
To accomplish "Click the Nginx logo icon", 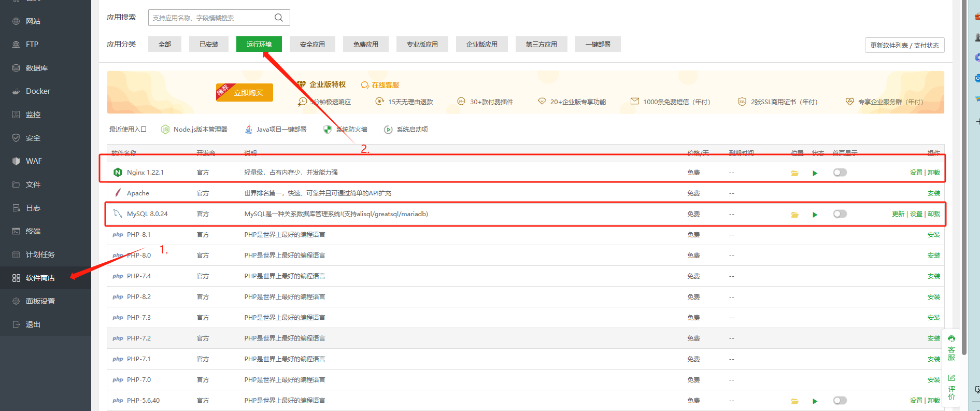I will (x=118, y=172).
